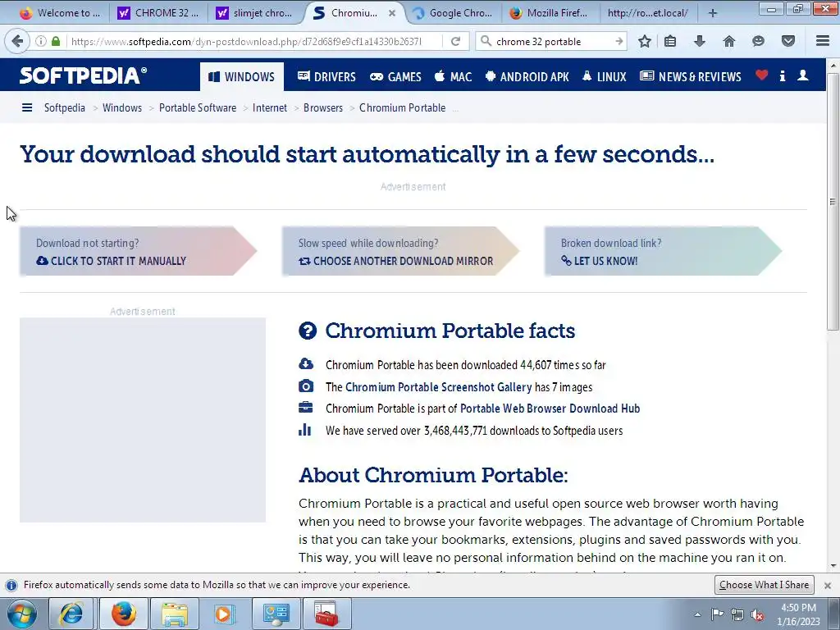
Task: Close the Chromium tab
Action: point(392,13)
